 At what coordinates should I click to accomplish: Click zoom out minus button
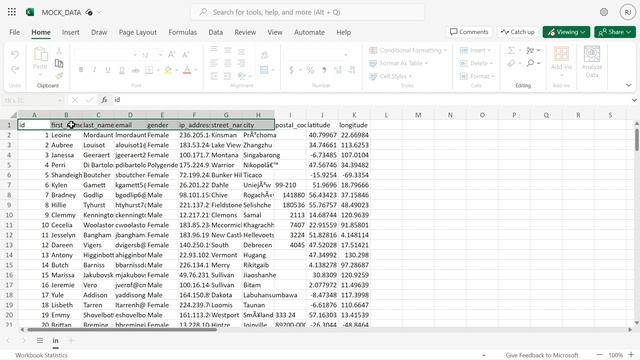click(x=599, y=355)
